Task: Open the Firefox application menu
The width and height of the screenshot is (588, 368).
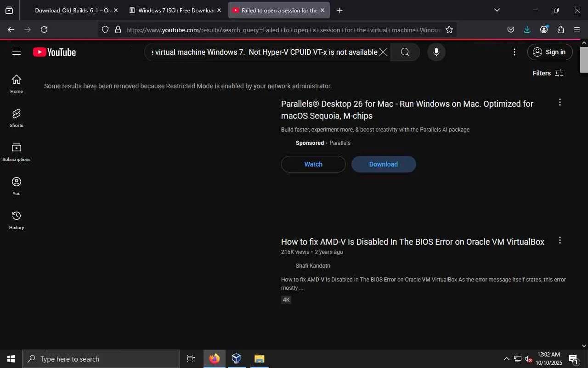Action: (x=577, y=29)
